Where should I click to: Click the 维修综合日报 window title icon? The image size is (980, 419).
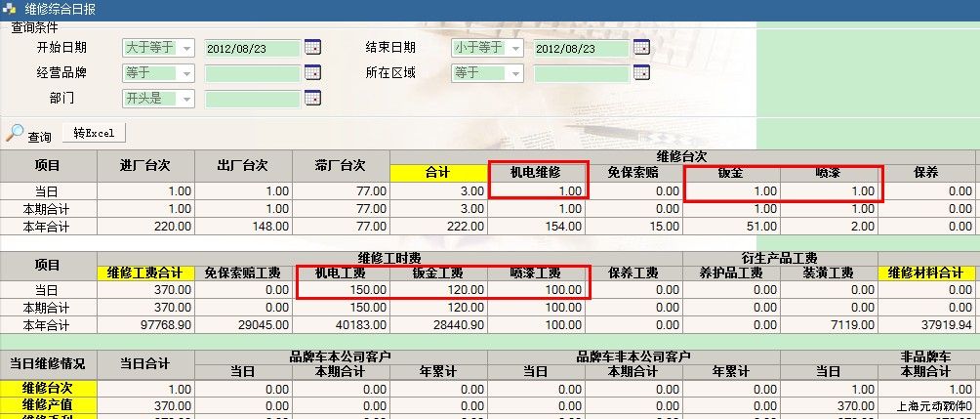[x=10, y=7]
